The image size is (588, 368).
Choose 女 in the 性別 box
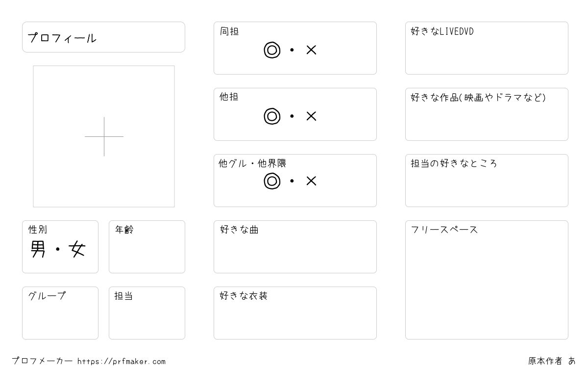[x=78, y=249]
